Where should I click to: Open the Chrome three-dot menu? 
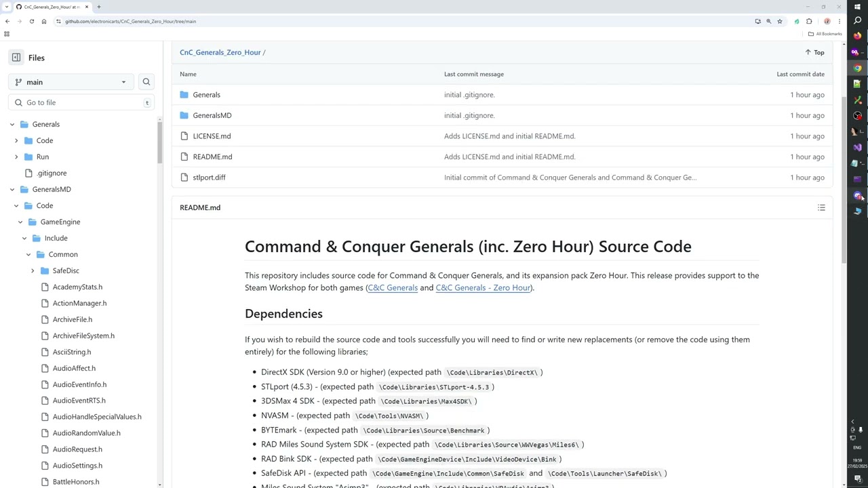pos(839,21)
